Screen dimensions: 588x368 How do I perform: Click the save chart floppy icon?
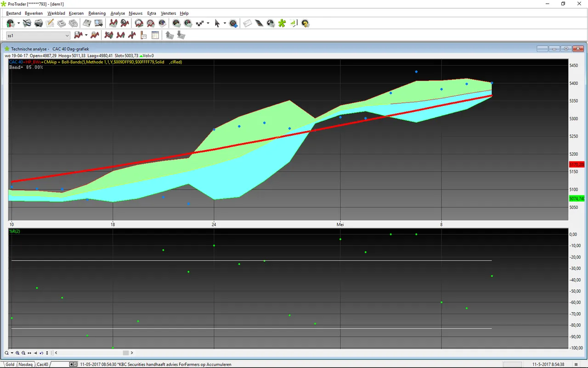pos(78,35)
